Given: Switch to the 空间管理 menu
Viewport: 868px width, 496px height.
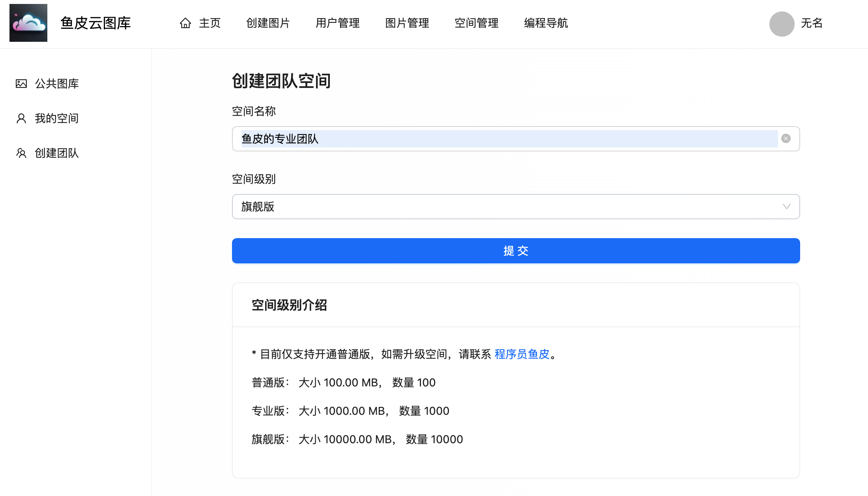Looking at the screenshot, I should coord(476,23).
